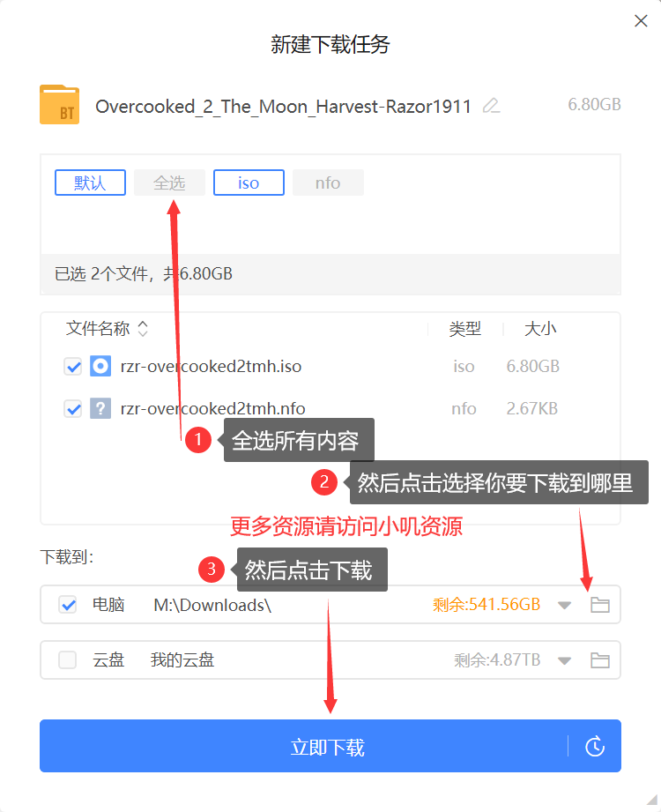
Task: Click the 我的云盘 path field
Action: [182, 659]
